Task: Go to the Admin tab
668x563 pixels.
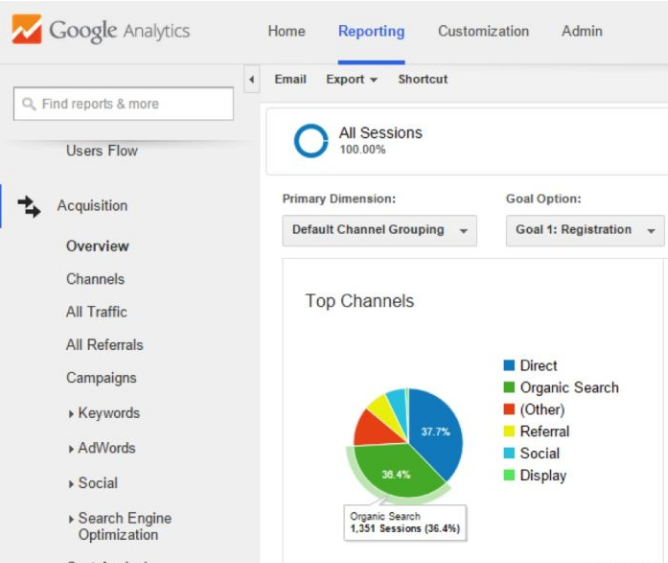Action: point(582,31)
